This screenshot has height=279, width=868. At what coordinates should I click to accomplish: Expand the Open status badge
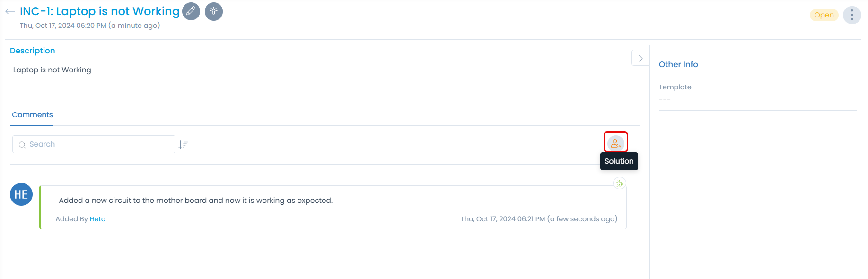pos(824,15)
